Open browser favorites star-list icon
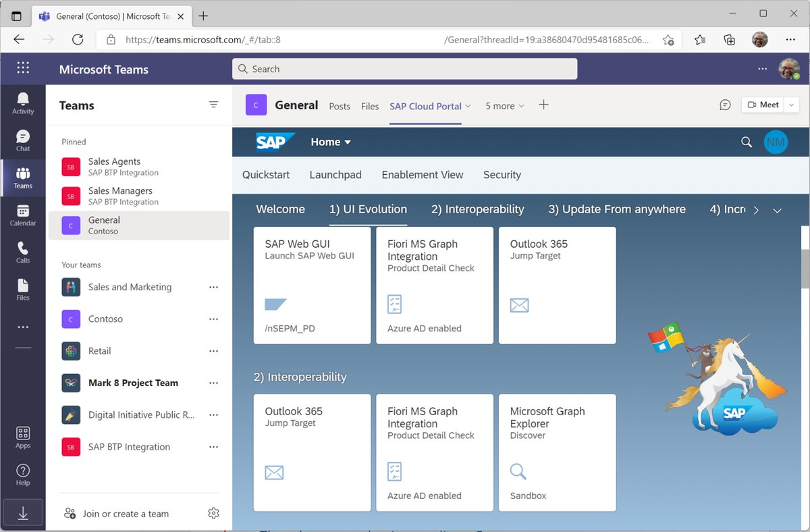The image size is (810, 532). pyautogui.click(x=700, y=39)
